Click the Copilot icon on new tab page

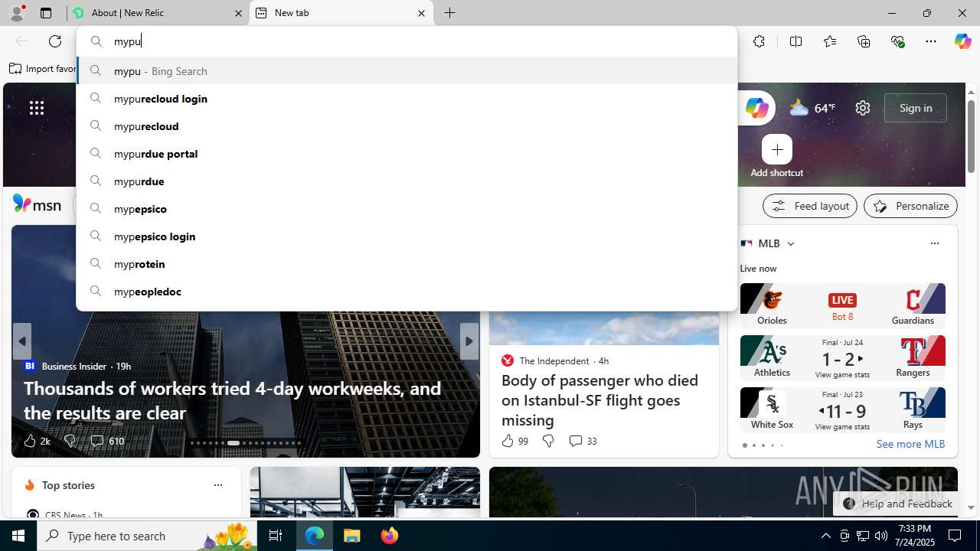click(756, 108)
